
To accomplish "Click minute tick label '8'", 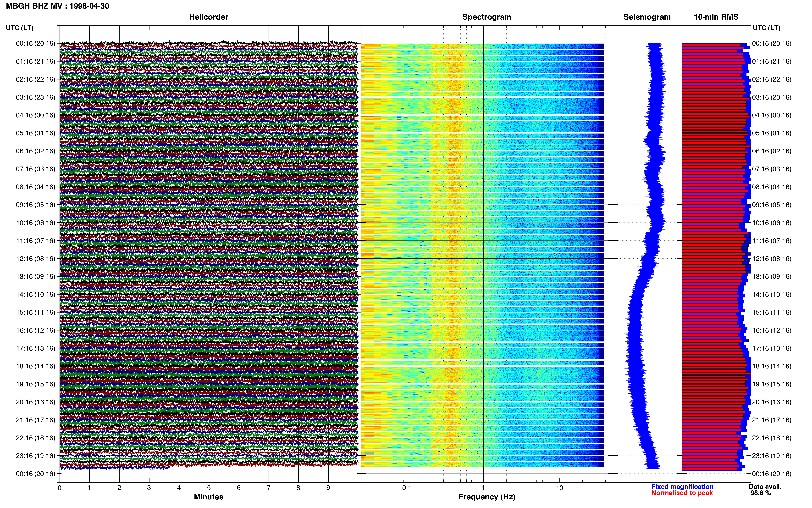I will pos(298,488).
